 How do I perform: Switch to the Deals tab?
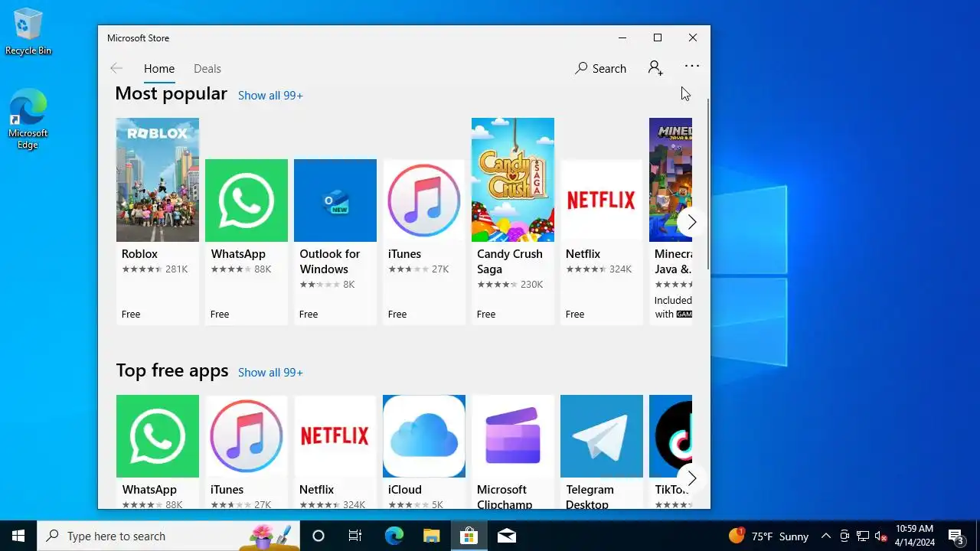207,68
